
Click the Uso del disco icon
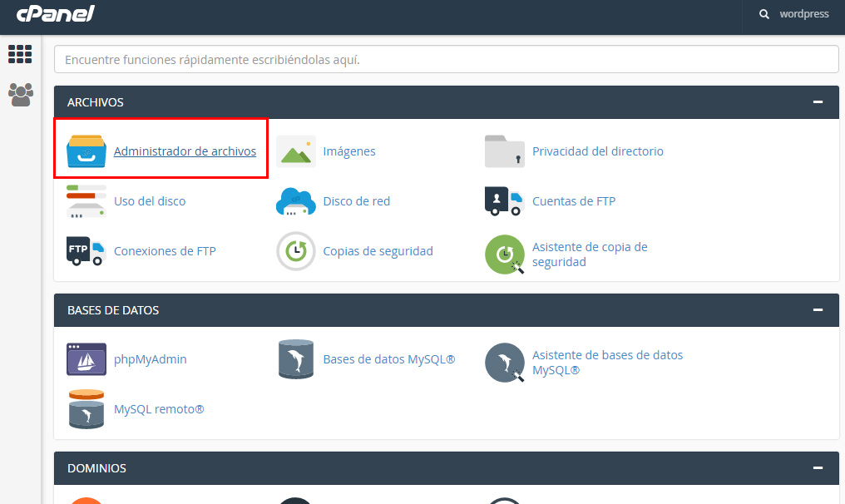tap(86, 201)
